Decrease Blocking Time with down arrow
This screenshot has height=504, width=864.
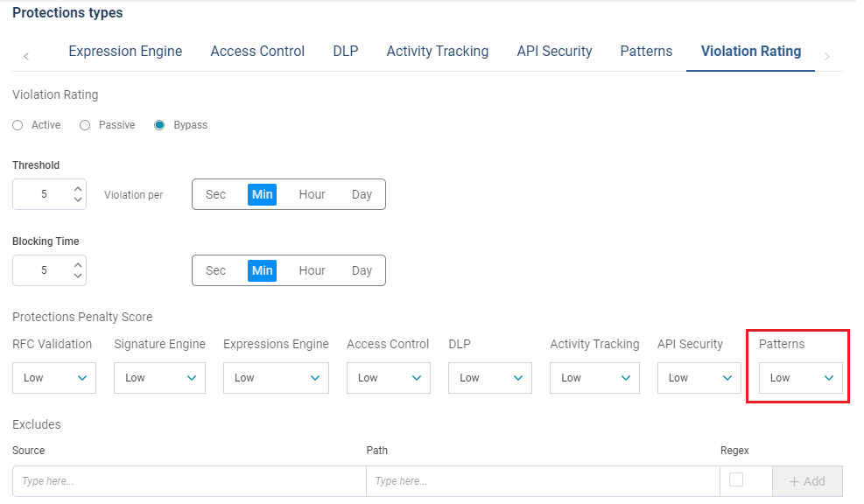coord(78,276)
